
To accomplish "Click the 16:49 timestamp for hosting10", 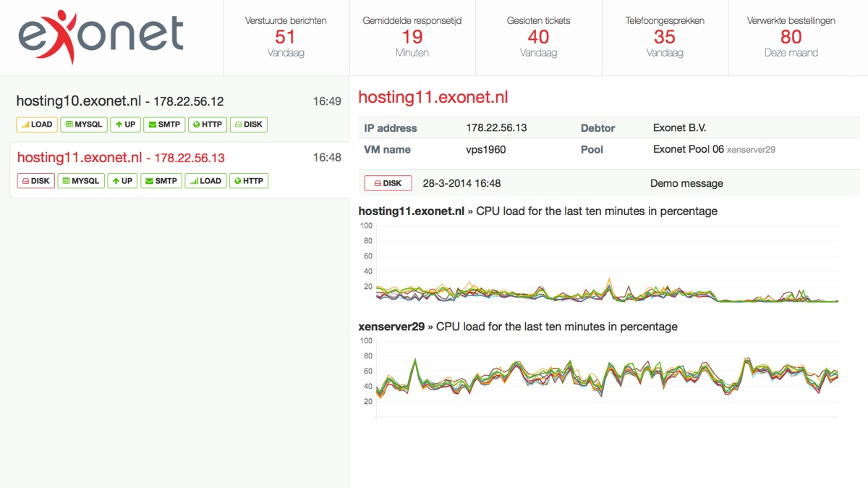I will pos(327,101).
